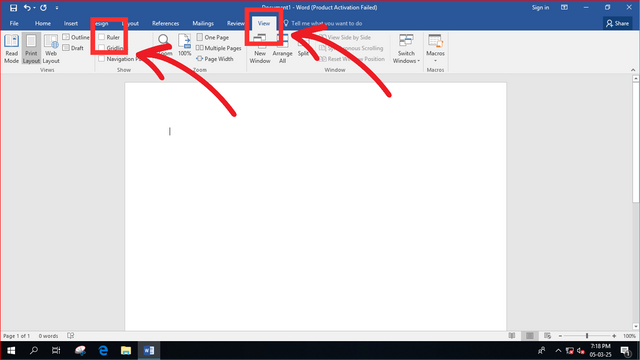Click Tell me what you want to do
This screenshot has height=360, width=640.
click(x=327, y=23)
